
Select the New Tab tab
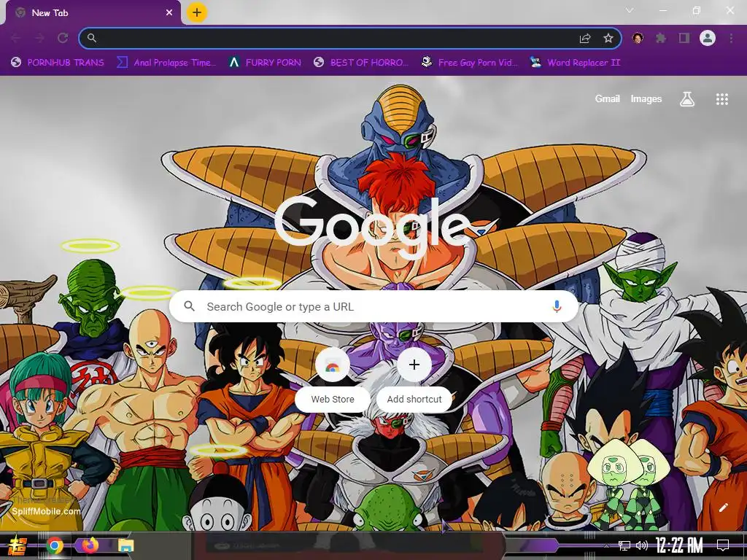click(93, 13)
